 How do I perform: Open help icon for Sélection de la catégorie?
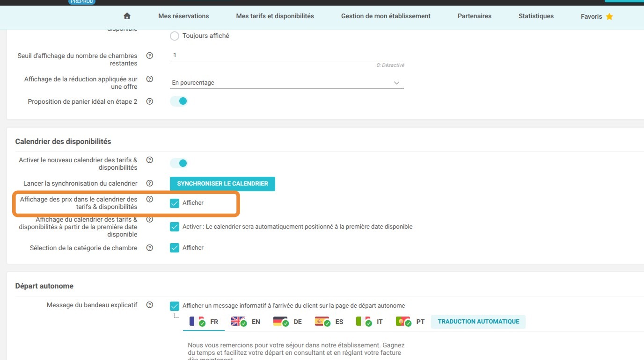pyautogui.click(x=150, y=248)
